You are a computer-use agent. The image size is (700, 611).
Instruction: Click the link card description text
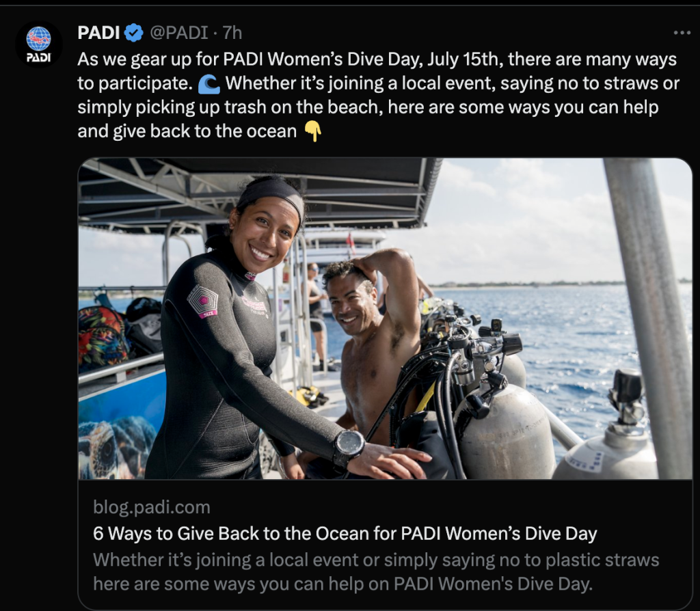[376, 572]
